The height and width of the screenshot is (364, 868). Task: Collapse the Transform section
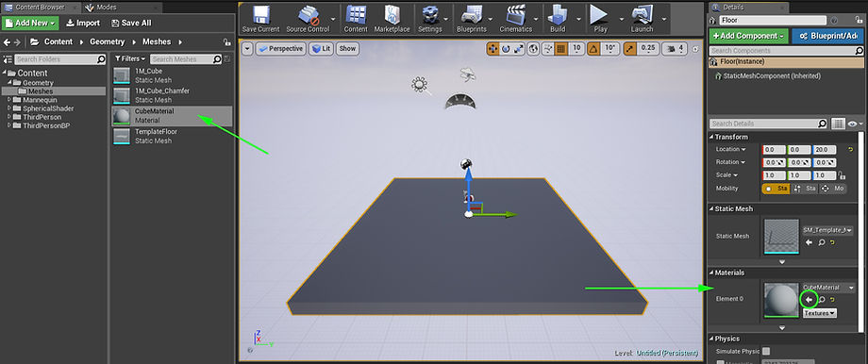coord(710,137)
